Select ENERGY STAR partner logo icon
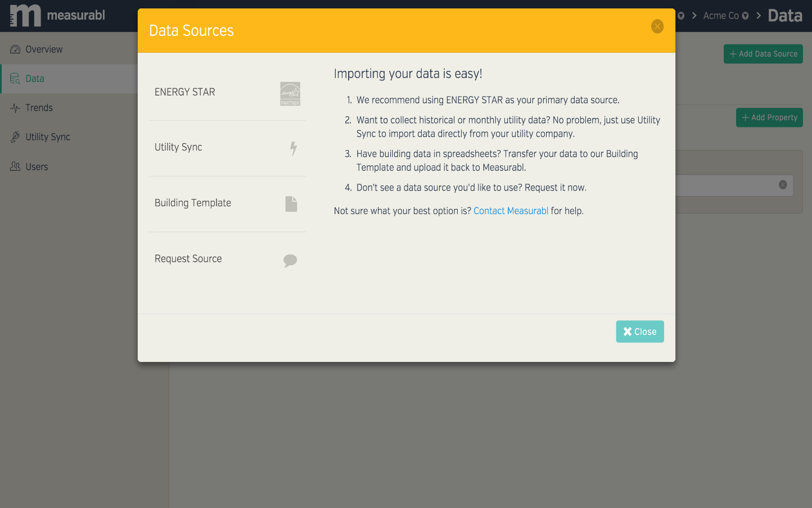This screenshot has width=812, height=508. [x=290, y=93]
